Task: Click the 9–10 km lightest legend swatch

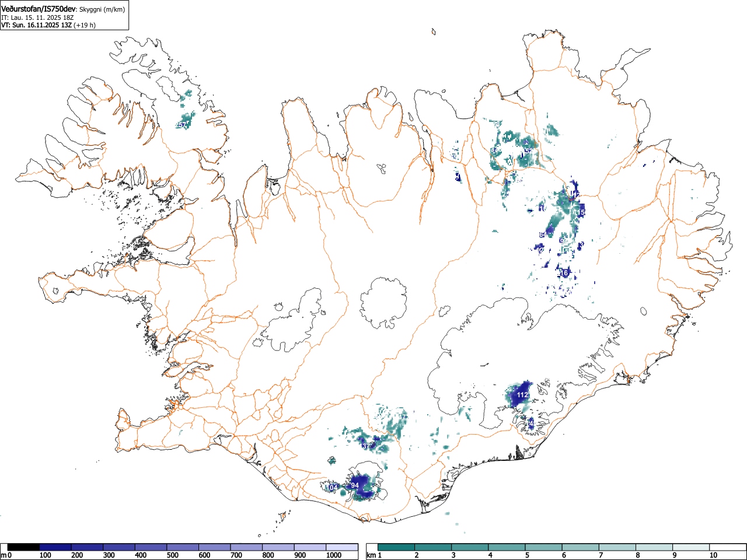Action: pyautogui.click(x=692, y=547)
